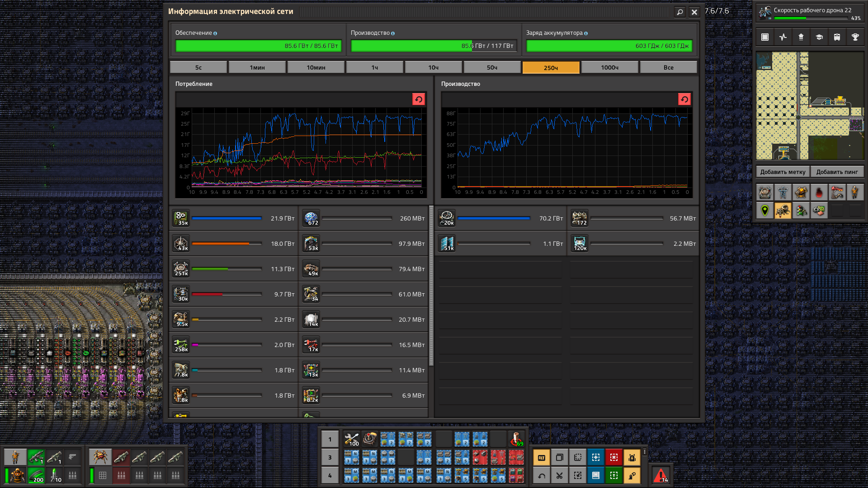This screenshot has width=868, height=488.
Task: Open the blueprint book shortcut
Action: point(596,475)
